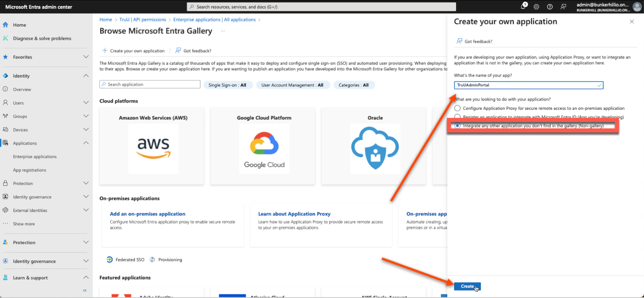This screenshot has height=298, width=644.
Task: Open the help question mark icon
Action: [550, 7]
